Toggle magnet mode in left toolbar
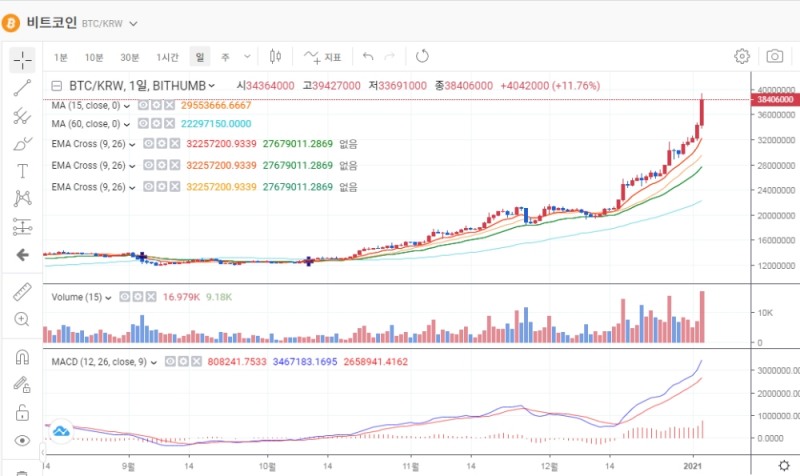 coord(22,357)
